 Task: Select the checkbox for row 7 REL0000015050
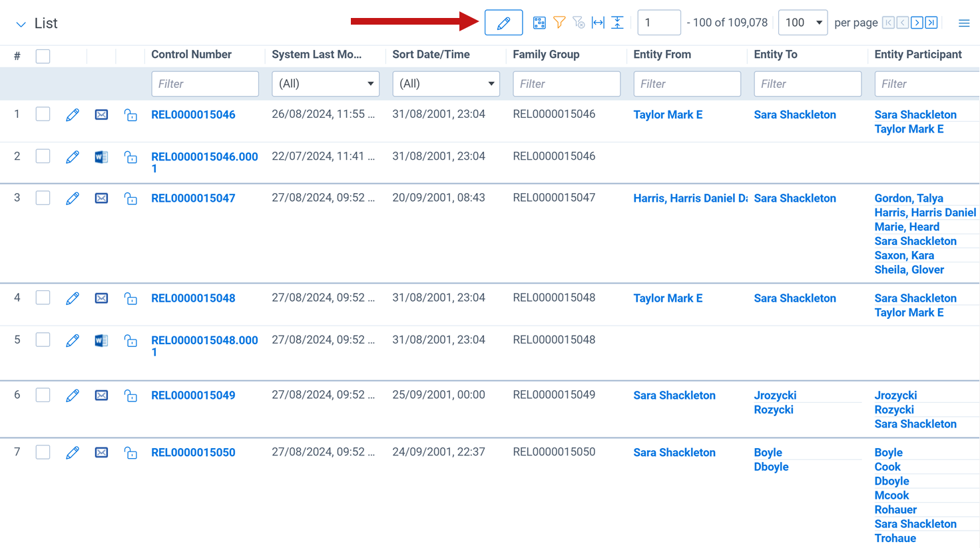point(43,452)
